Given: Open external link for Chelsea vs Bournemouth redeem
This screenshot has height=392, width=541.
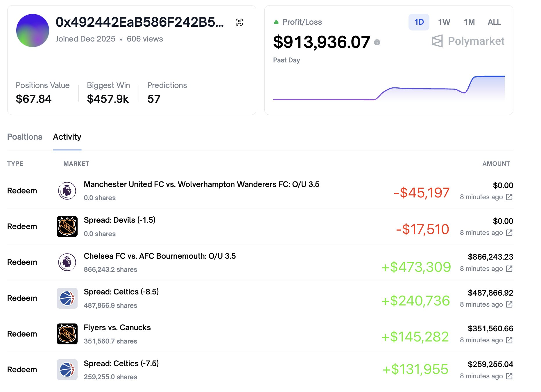Looking at the screenshot, I should click(x=509, y=269).
